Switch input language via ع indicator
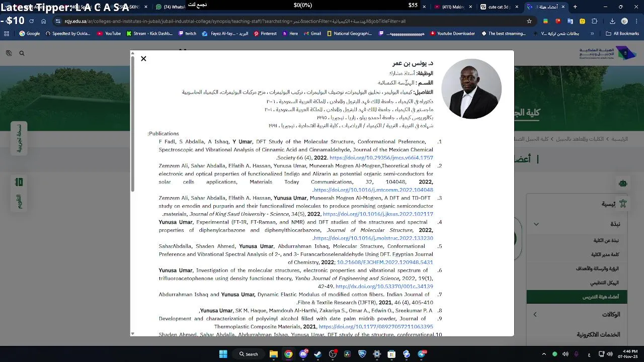 pos(589,354)
